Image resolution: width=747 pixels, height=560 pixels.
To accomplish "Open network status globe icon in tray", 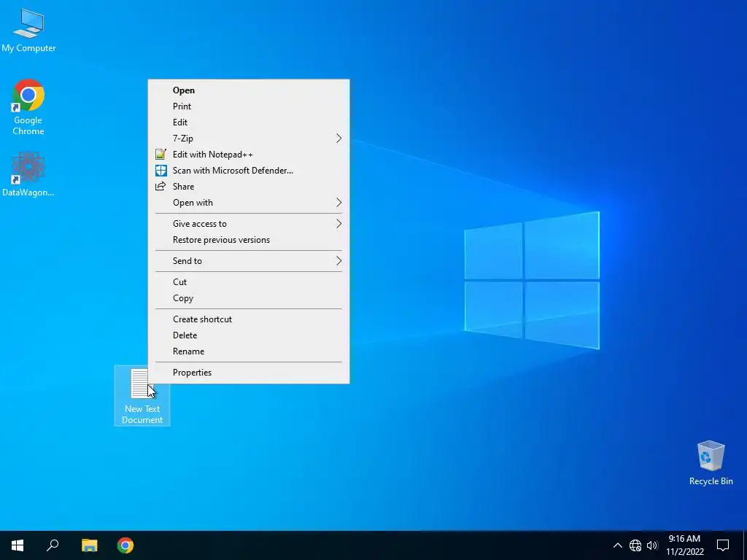I will coord(635,545).
